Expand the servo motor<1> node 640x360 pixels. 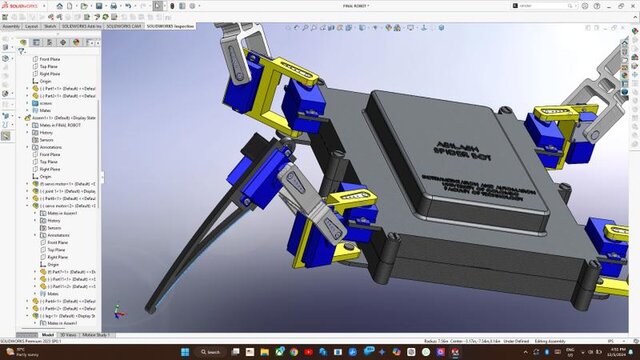pyautogui.click(x=27, y=184)
